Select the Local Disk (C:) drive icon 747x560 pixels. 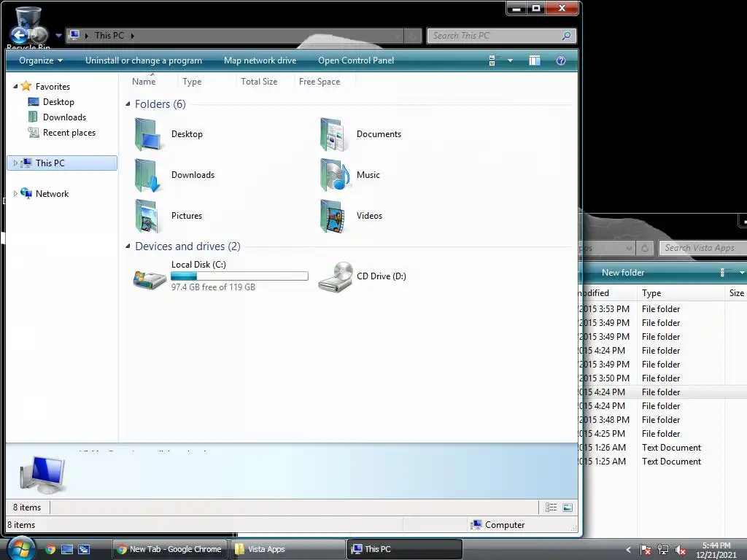(150, 279)
